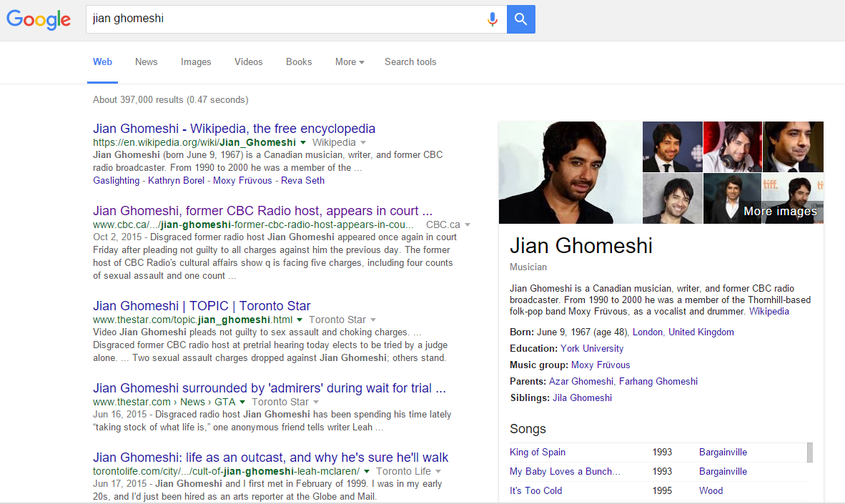845x504 pixels.
Task: Open thumbnail with CBC logo background
Action: coord(673,147)
